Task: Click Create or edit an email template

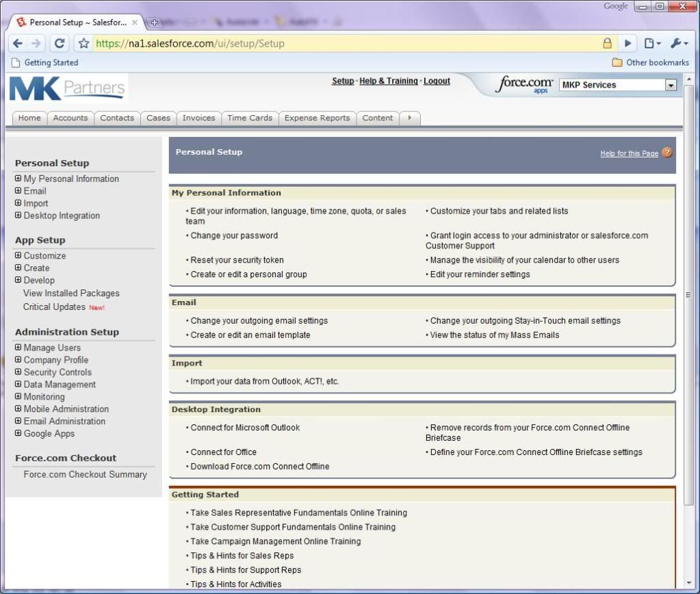Action: (x=250, y=335)
